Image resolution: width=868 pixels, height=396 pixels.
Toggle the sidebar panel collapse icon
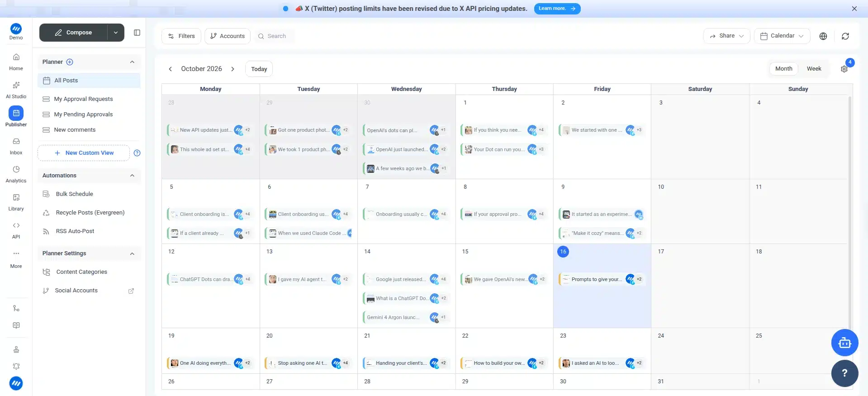pyautogui.click(x=137, y=33)
